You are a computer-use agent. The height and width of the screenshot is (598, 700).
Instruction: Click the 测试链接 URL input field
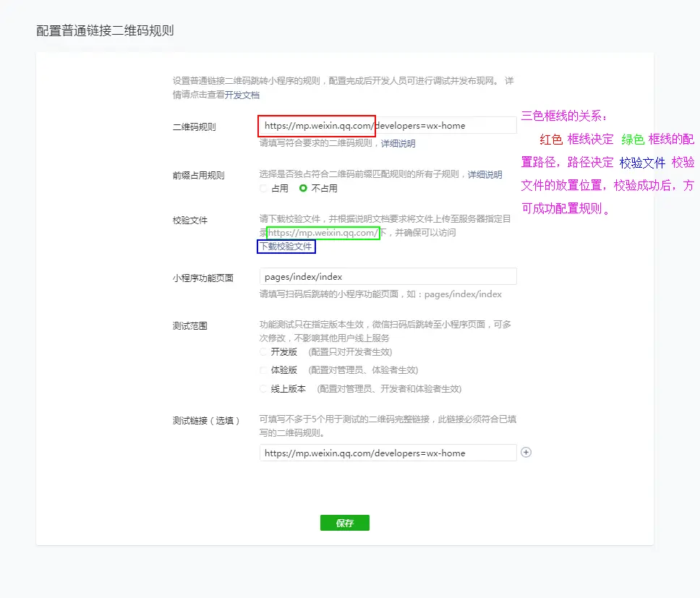click(x=388, y=451)
